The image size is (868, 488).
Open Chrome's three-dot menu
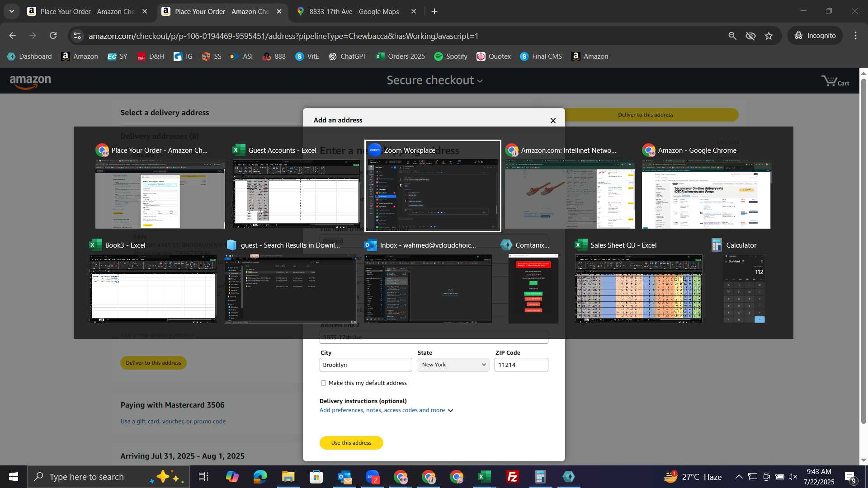(855, 36)
